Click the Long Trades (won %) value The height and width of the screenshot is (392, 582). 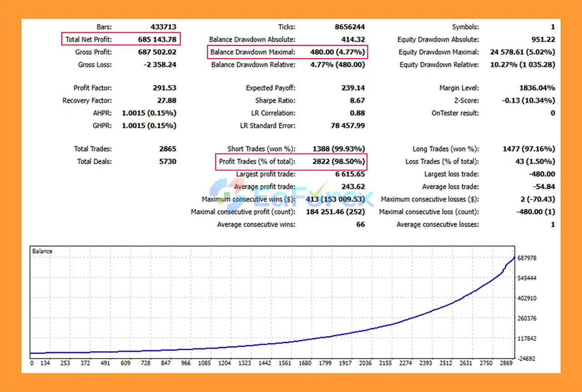528,149
